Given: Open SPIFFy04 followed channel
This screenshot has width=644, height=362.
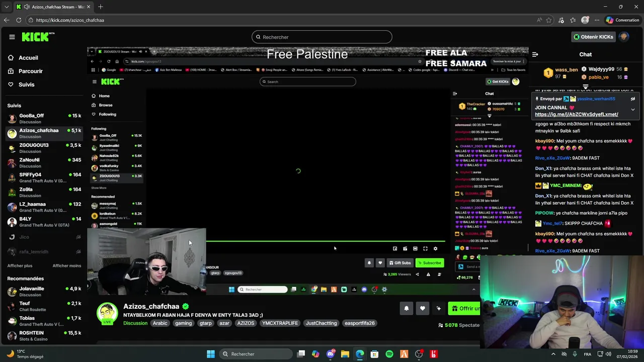Looking at the screenshot, I should (x=44, y=177).
